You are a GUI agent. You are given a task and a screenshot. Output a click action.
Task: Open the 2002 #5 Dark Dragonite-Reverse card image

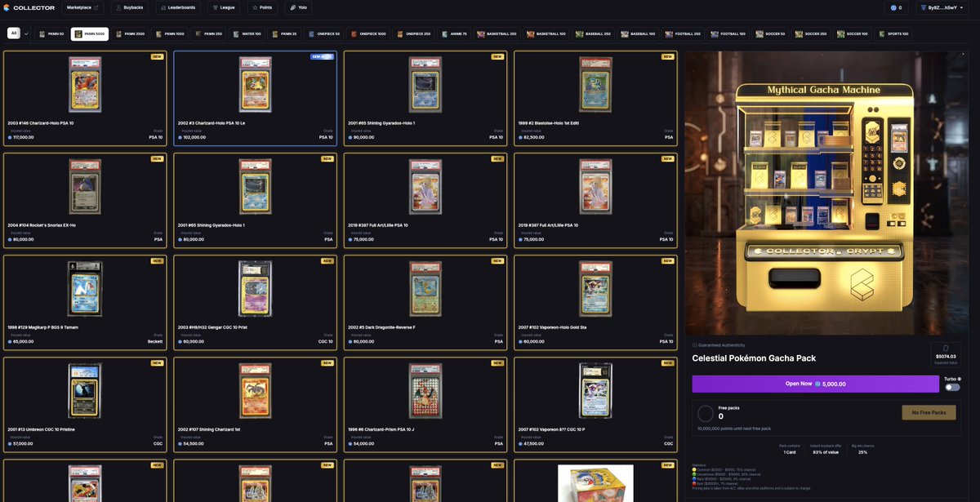(425, 289)
